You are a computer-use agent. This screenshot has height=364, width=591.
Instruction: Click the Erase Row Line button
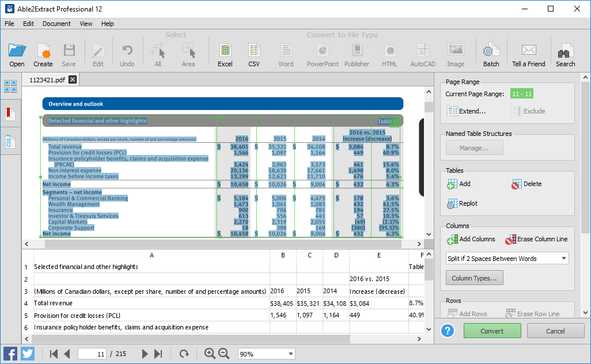(x=533, y=313)
